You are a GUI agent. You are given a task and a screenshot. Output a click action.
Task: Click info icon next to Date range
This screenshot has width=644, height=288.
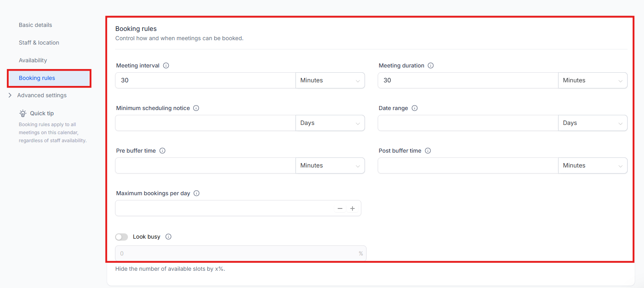point(415,108)
